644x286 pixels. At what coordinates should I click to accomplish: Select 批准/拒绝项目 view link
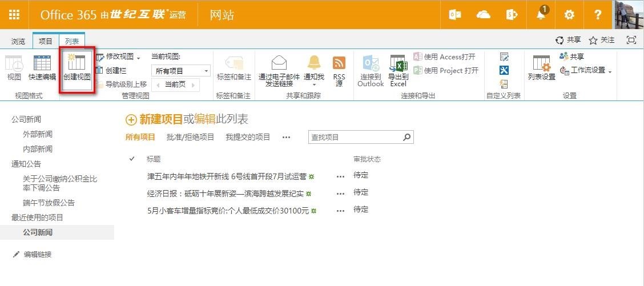click(190, 137)
